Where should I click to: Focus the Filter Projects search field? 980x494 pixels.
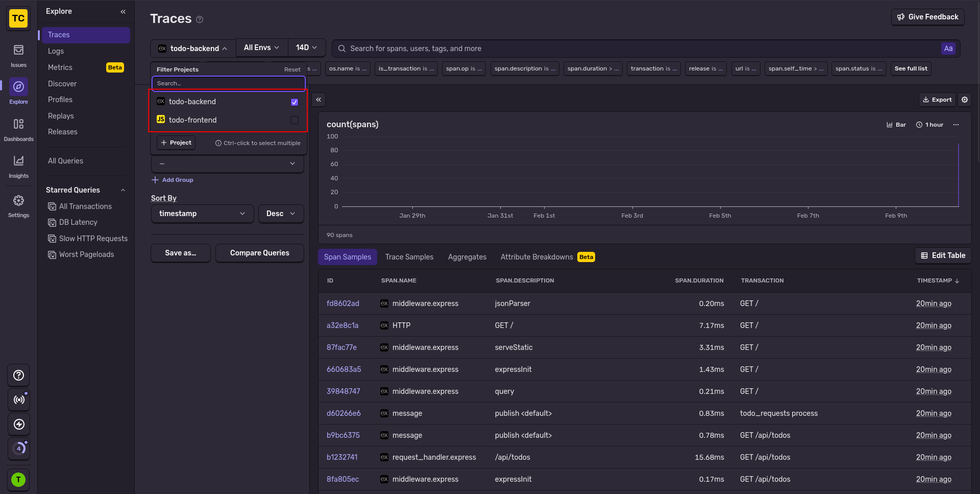point(228,83)
